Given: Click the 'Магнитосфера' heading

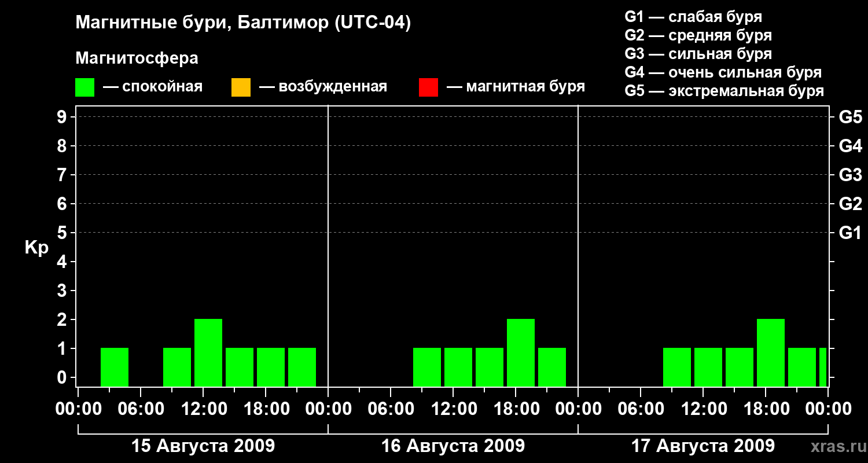Looking at the screenshot, I should point(137,58).
